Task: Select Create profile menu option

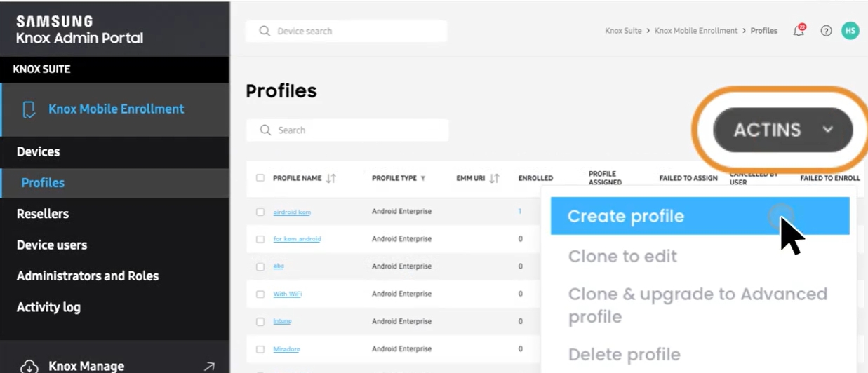Action: point(700,216)
